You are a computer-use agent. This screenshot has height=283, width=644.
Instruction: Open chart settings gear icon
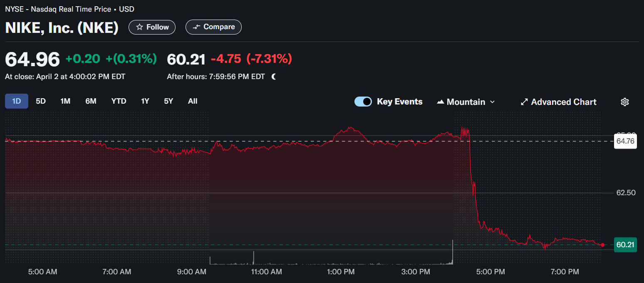[x=624, y=102]
